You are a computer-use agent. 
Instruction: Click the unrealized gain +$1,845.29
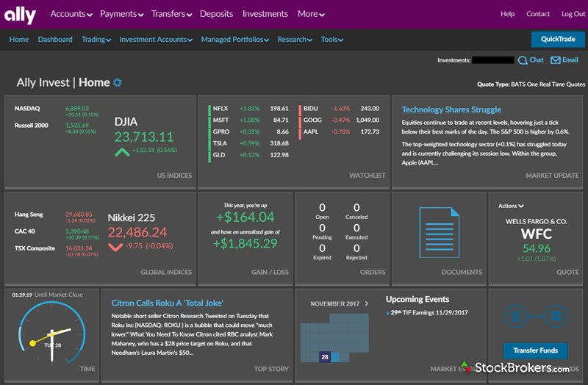tap(245, 244)
